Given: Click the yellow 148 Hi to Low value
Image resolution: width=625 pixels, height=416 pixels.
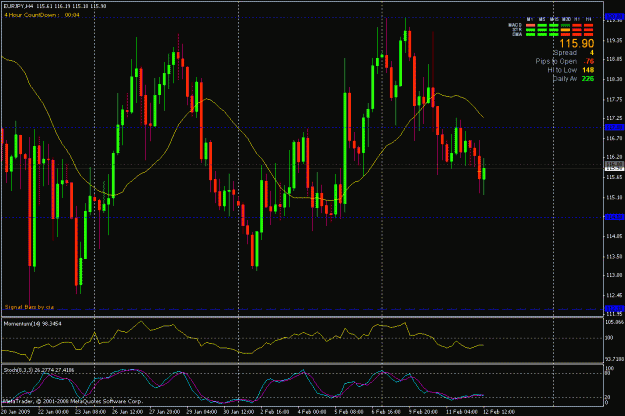Looking at the screenshot, I should coord(588,70).
